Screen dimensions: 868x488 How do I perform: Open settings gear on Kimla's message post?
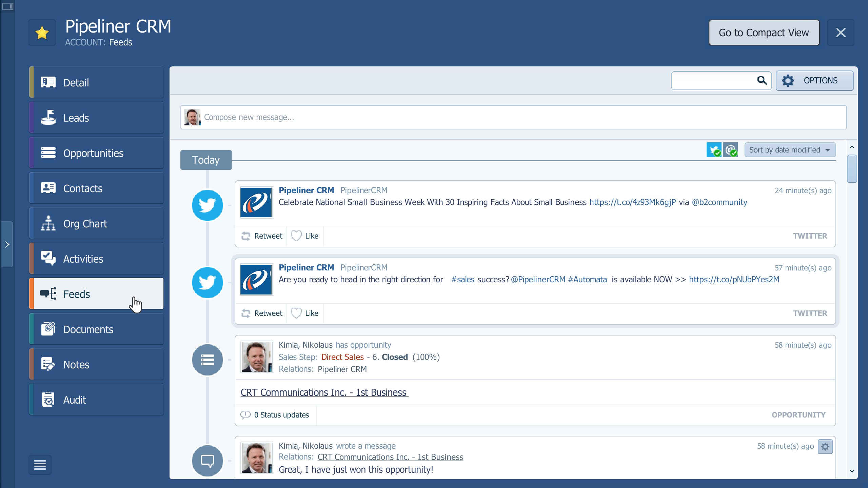825,447
